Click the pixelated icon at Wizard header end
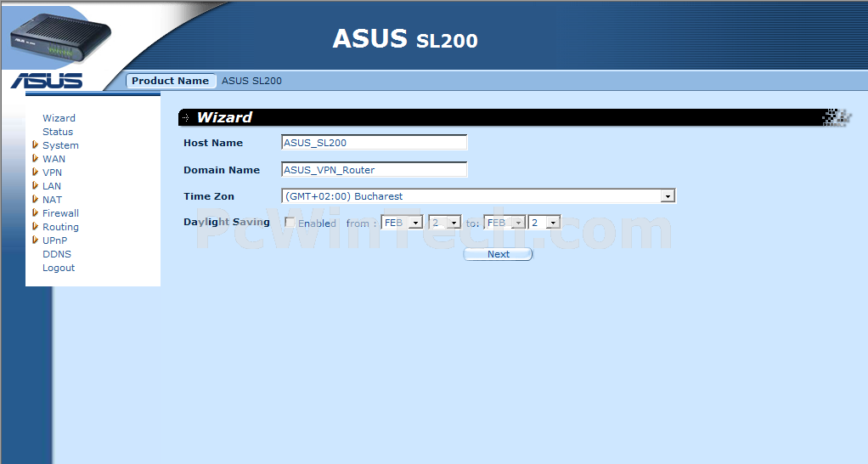 (x=836, y=117)
